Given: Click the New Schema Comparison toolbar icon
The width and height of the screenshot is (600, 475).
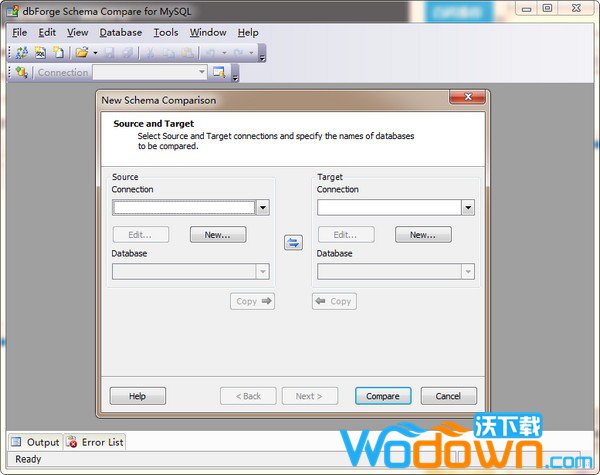Looking at the screenshot, I should 22,52.
